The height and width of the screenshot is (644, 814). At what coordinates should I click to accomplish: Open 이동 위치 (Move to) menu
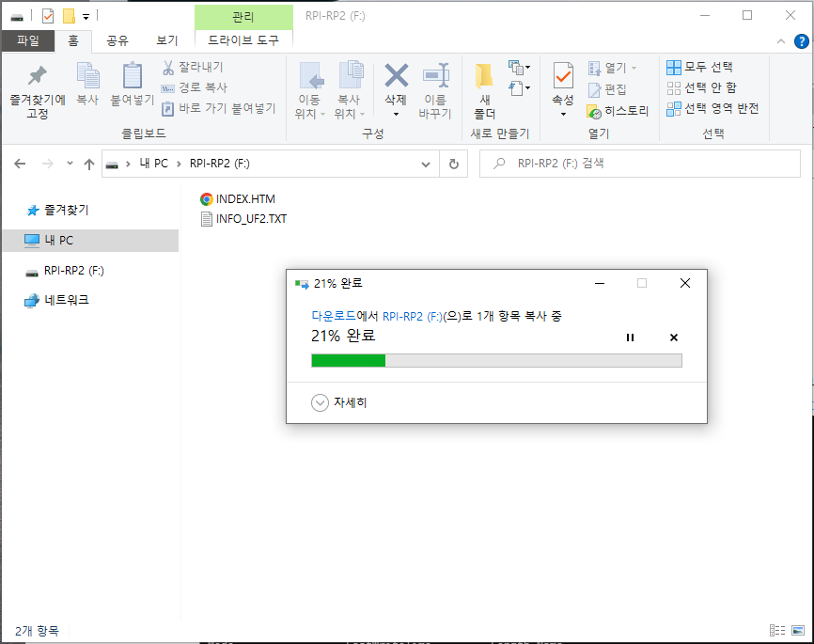(x=310, y=91)
